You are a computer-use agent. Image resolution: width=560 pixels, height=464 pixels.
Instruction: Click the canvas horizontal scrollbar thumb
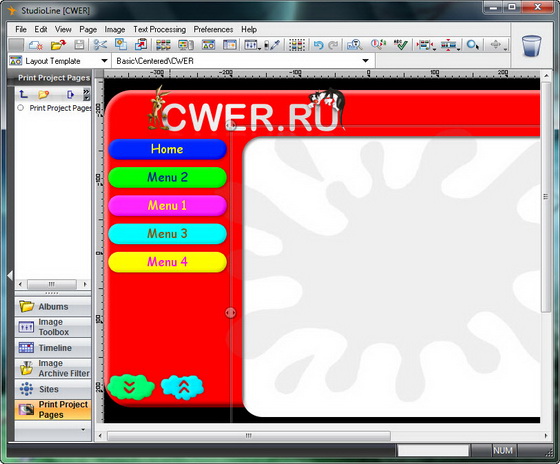click(x=249, y=436)
